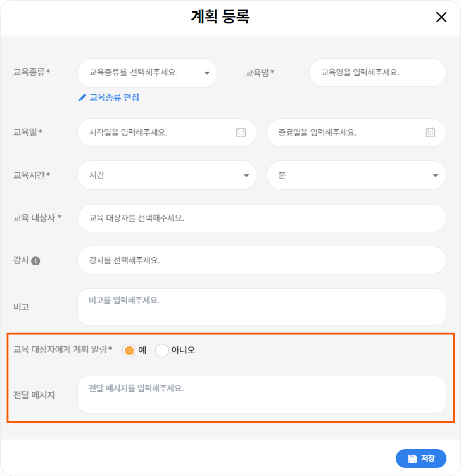The image size is (461, 476).
Task: Open the 분 minutes dropdown
Action: [356, 175]
